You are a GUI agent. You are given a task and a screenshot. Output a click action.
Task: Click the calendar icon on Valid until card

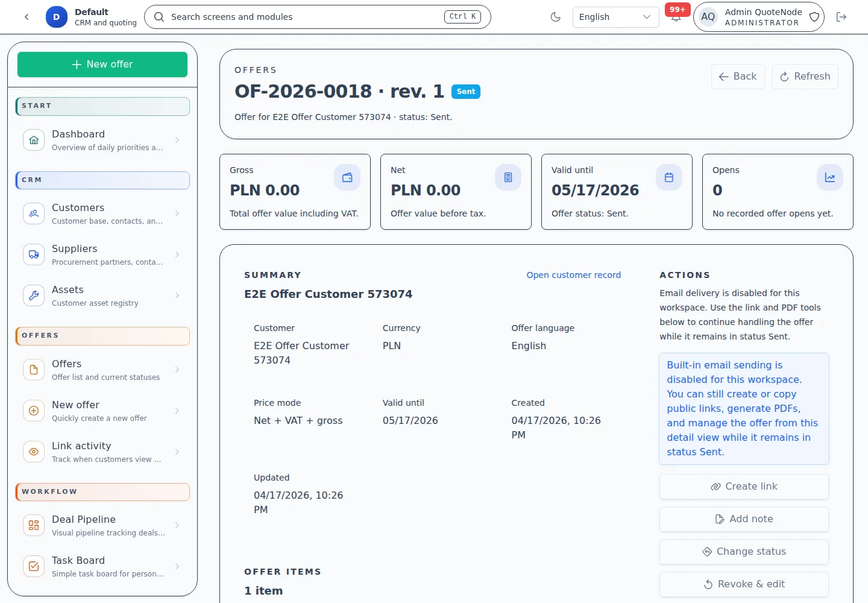tap(669, 177)
